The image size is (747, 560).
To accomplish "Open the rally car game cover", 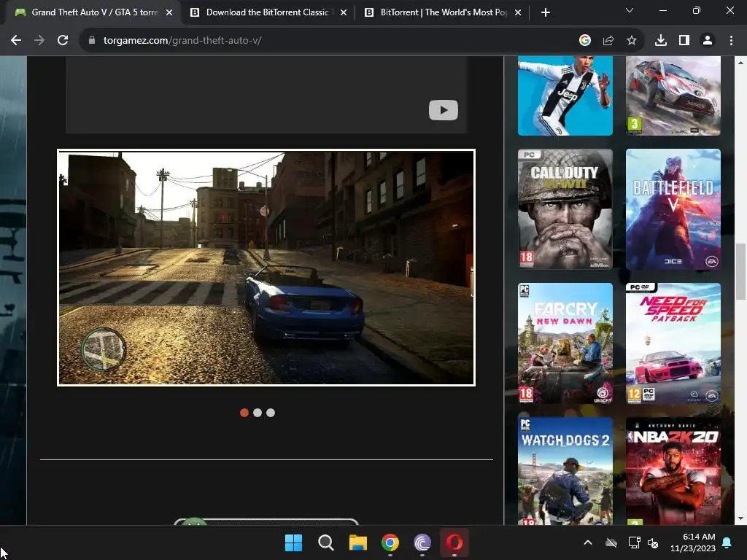I will [x=673, y=96].
